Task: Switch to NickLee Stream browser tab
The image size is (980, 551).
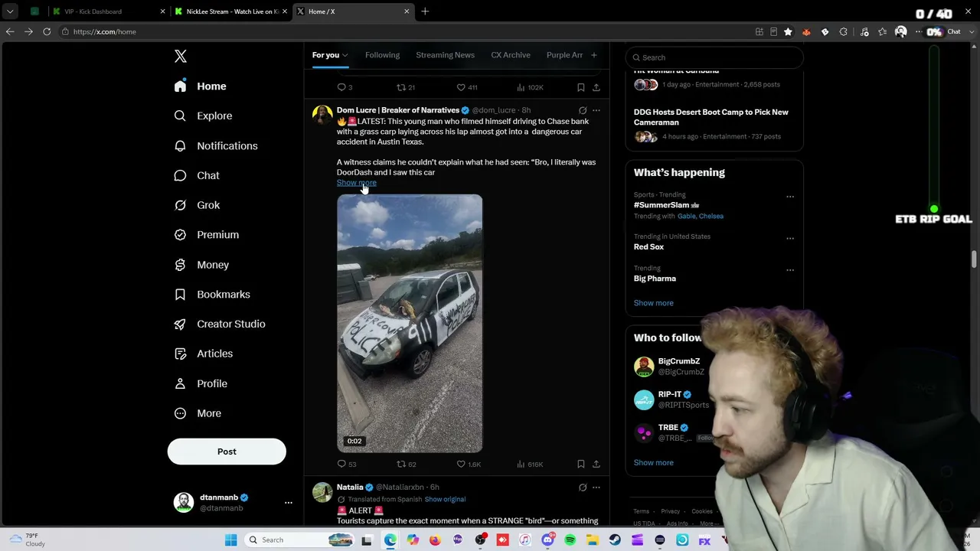Action: (231, 11)
